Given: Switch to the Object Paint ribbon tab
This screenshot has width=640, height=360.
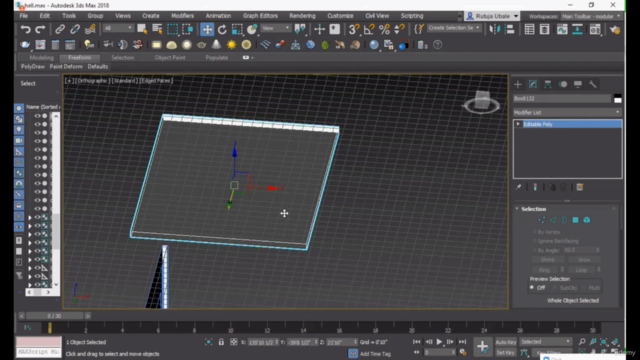Looking at the screenshot, I should [x=170, y=58].
